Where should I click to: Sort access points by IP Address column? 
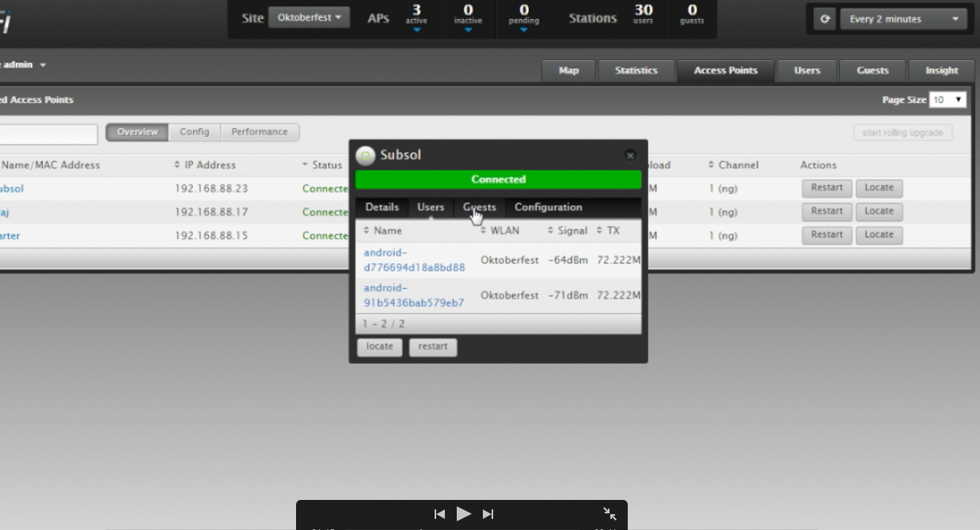tap(205, 165)
